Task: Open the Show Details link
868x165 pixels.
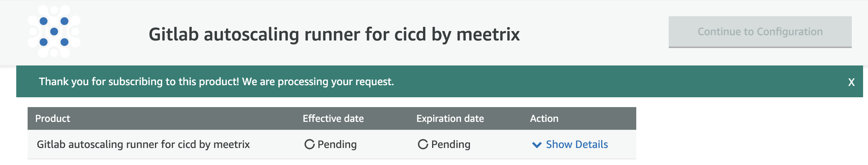Action: 577,144
